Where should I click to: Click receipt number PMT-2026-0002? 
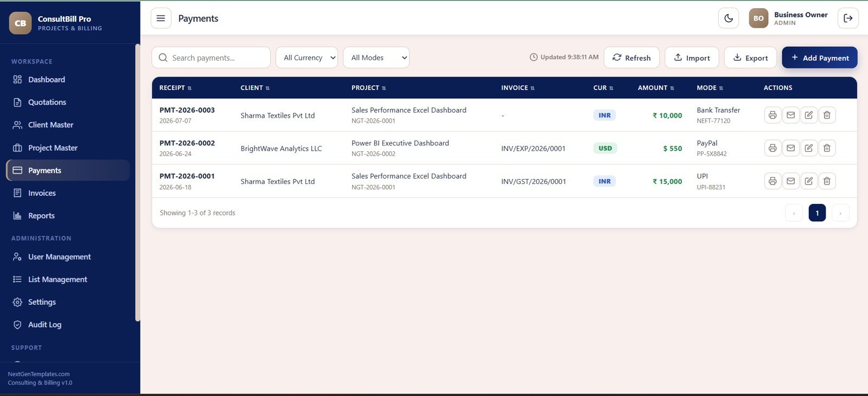(187, 143)
